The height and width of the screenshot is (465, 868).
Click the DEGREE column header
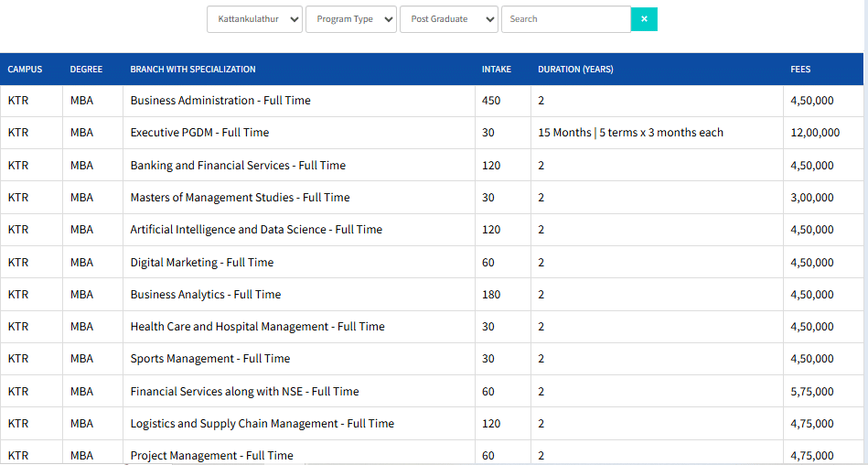pyautogui.click(x=86, y=70)
